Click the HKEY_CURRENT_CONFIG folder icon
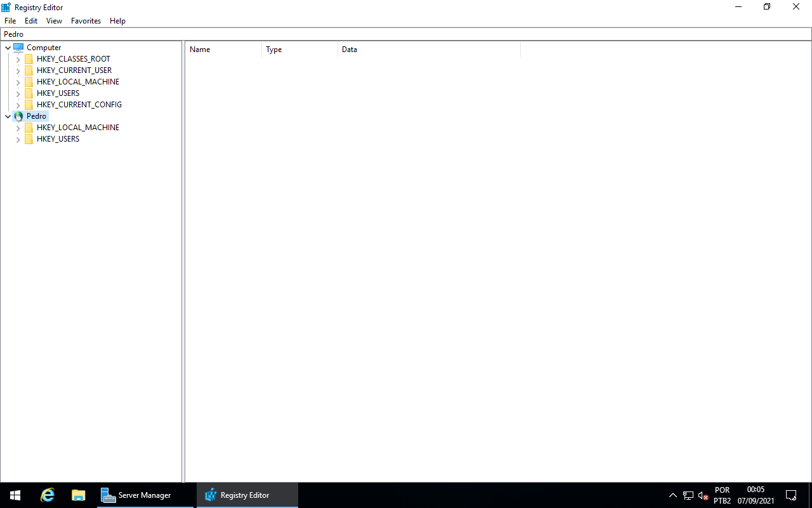812x508 pixels. pos(29,104)
